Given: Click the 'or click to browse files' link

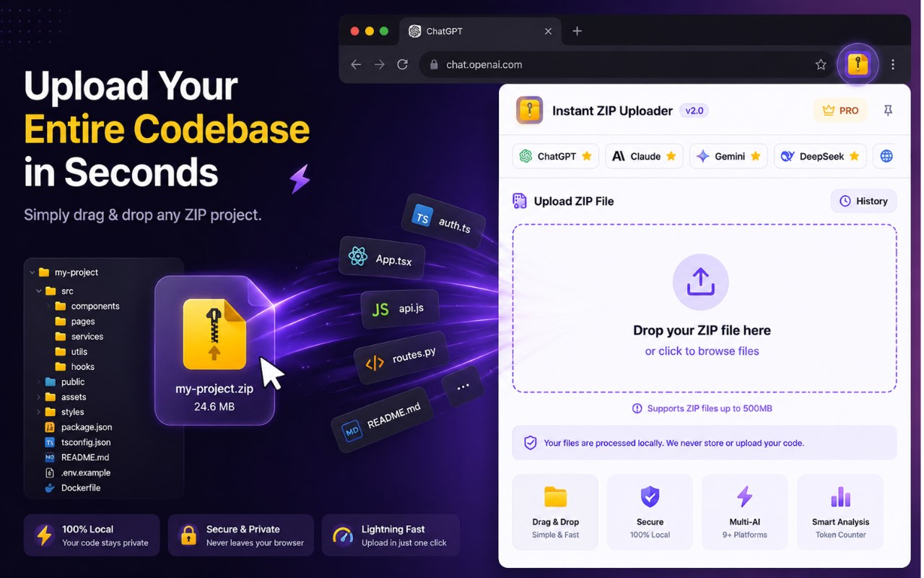Looking at the screenshot, I should (702, 351).
